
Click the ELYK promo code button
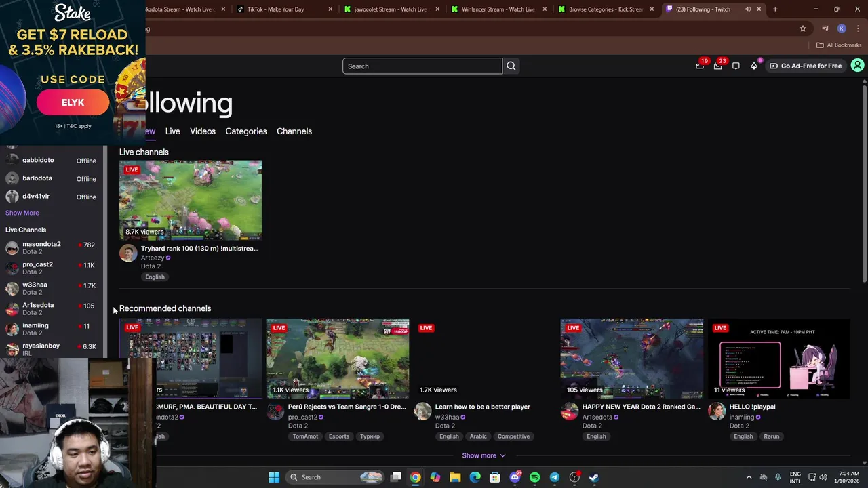(73, 102)
